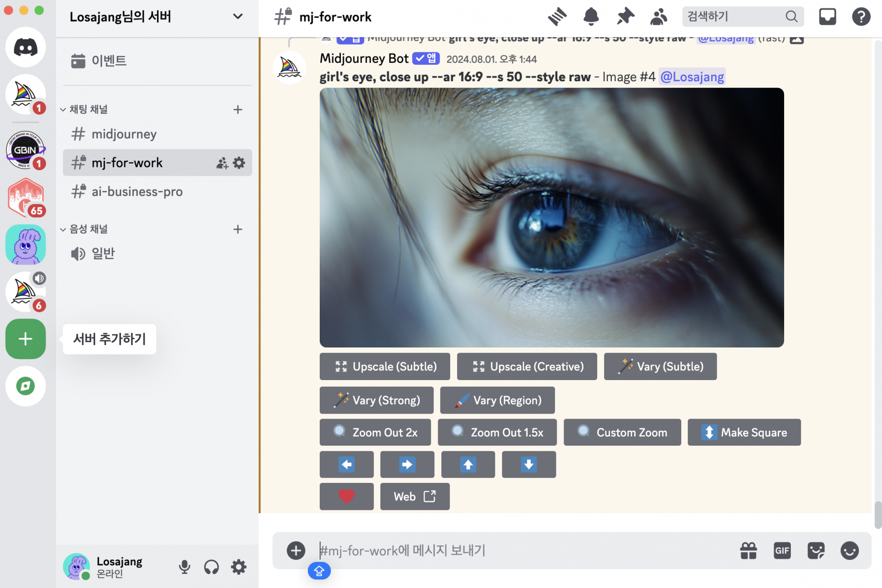Toggle microphone mute
Image resolution: width=882 pixels, height=588 pixels.
click(184, 567)
